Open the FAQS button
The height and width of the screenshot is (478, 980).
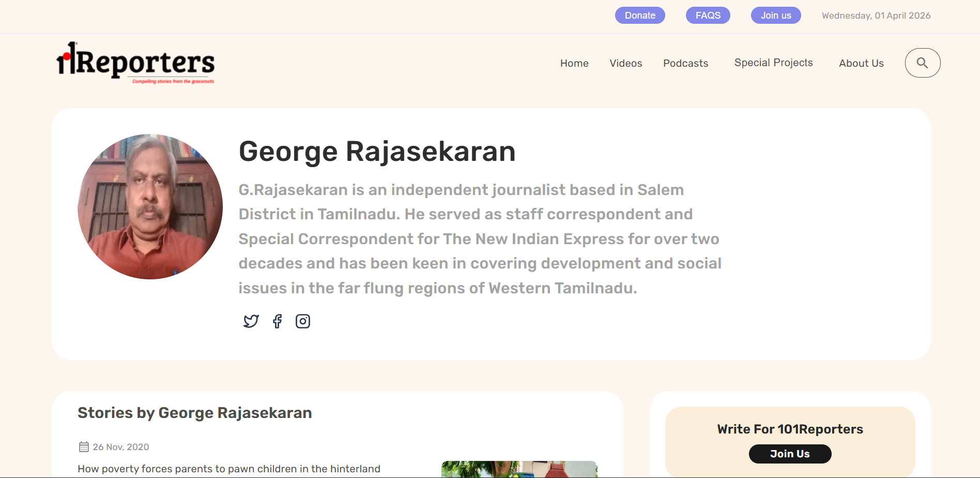[x=708, y=16]
